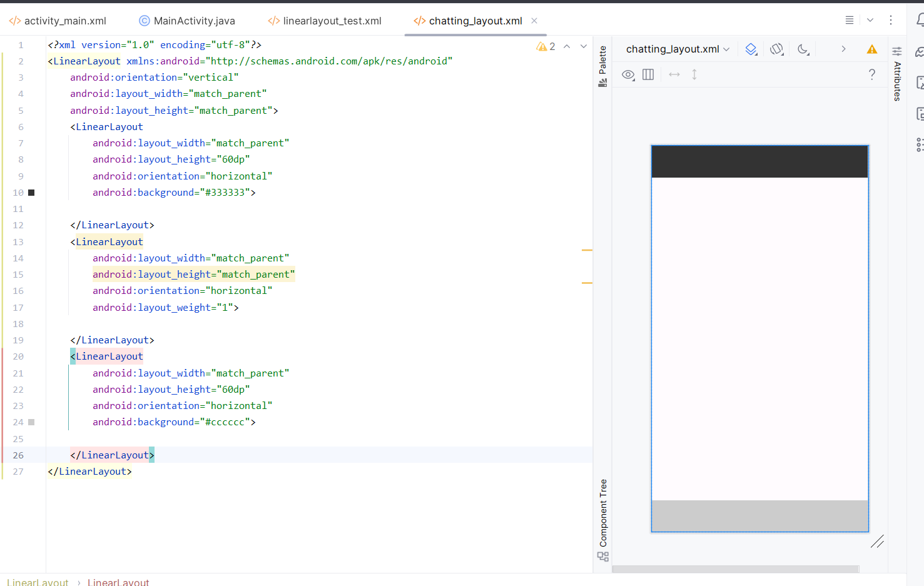Image resolution: width=924 pixels, height=586 pixels.
Task: Click the upper warning stripe marker
Action: (x=587, y=250)
